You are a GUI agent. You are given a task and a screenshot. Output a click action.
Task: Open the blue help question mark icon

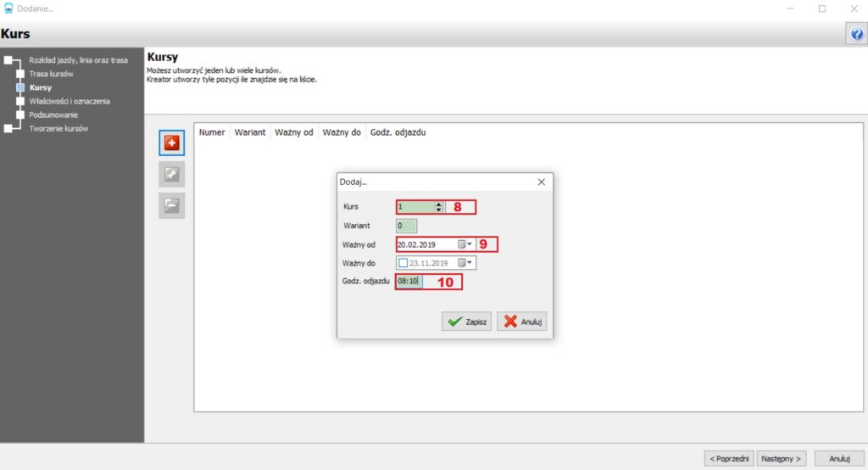(x=856, y=34)
